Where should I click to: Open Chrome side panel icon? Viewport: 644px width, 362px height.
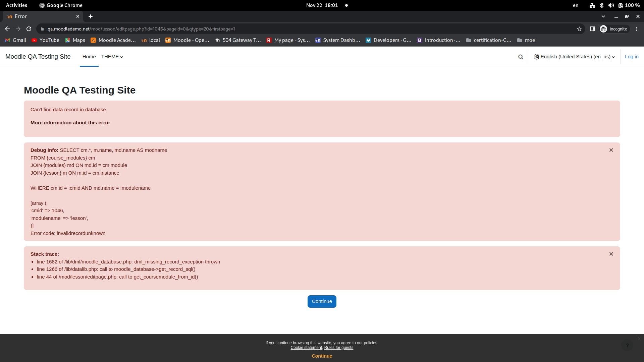593,29
